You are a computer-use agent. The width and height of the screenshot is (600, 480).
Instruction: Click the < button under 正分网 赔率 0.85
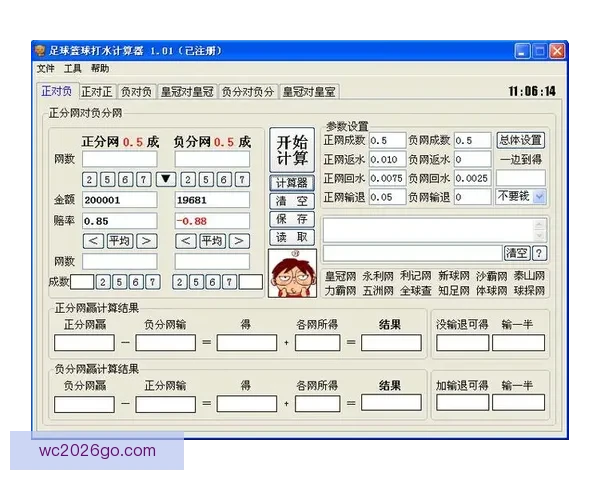93,241
